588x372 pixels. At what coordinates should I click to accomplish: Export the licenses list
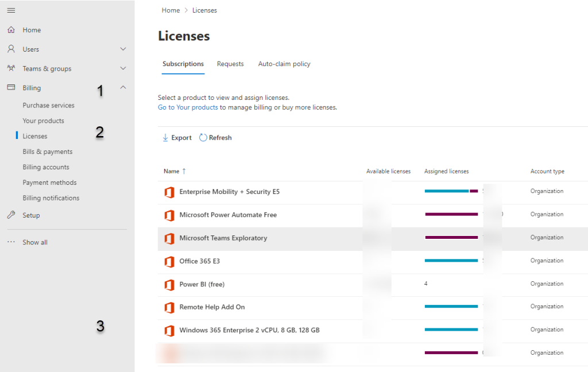pos(177,138)
